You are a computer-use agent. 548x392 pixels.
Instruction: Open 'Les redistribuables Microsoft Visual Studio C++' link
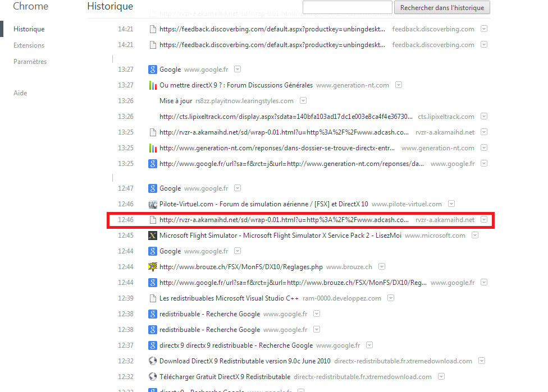coord(229,298)
